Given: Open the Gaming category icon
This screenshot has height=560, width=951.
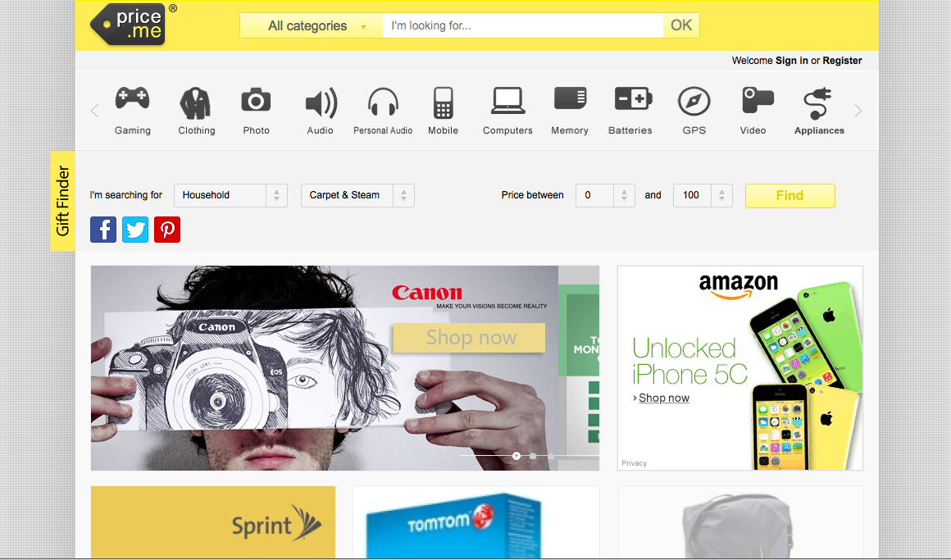Looking at the screenshot, I should point(132,99).
